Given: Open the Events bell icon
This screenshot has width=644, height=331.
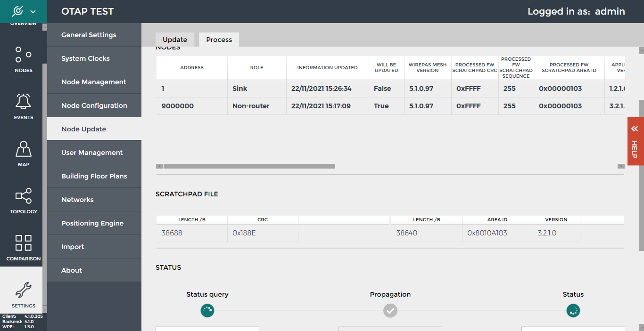Looking at the screenshot, I should click(23, 102).
